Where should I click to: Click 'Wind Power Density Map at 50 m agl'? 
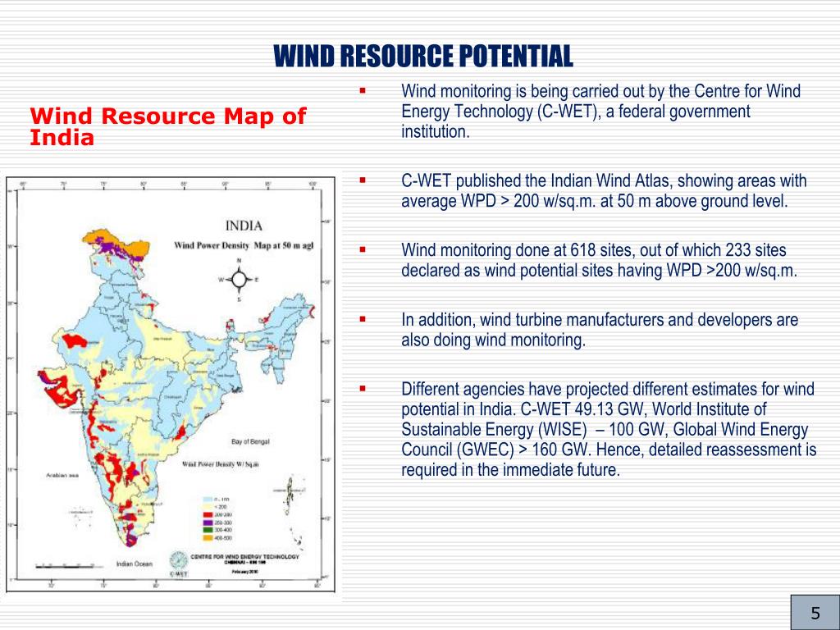244,245
